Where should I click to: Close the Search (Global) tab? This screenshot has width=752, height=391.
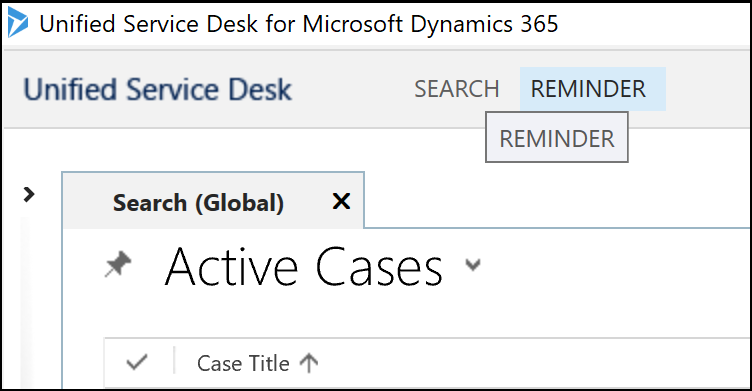coord(341,201)
